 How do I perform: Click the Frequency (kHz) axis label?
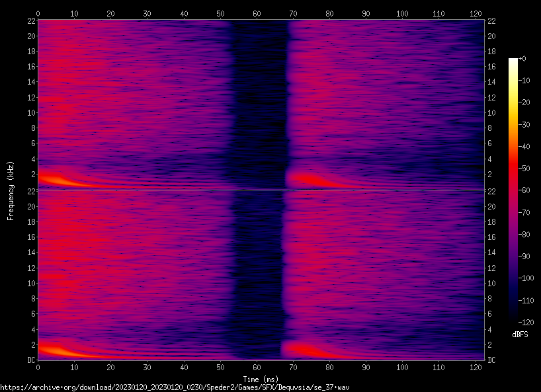tap(10, 190)
